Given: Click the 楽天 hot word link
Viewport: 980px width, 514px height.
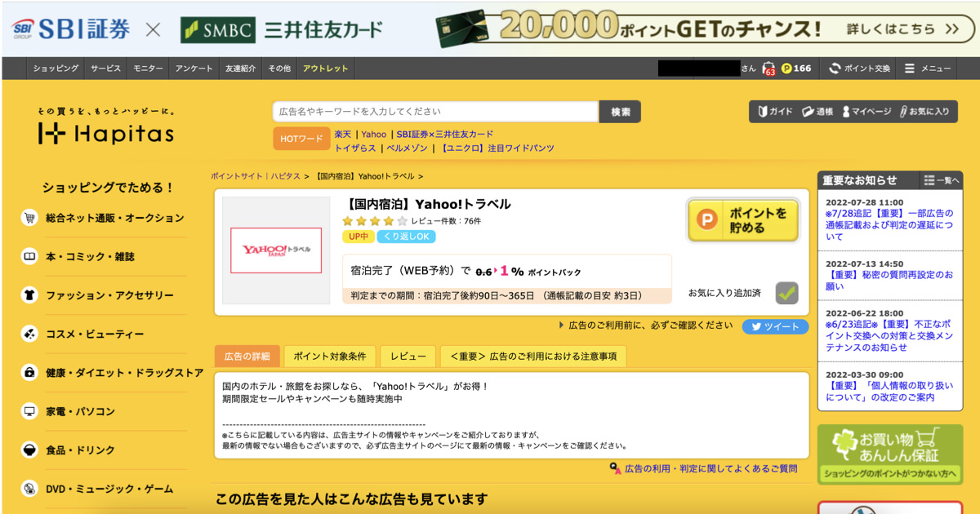Looking at the screenshot, I should (343, 134).
